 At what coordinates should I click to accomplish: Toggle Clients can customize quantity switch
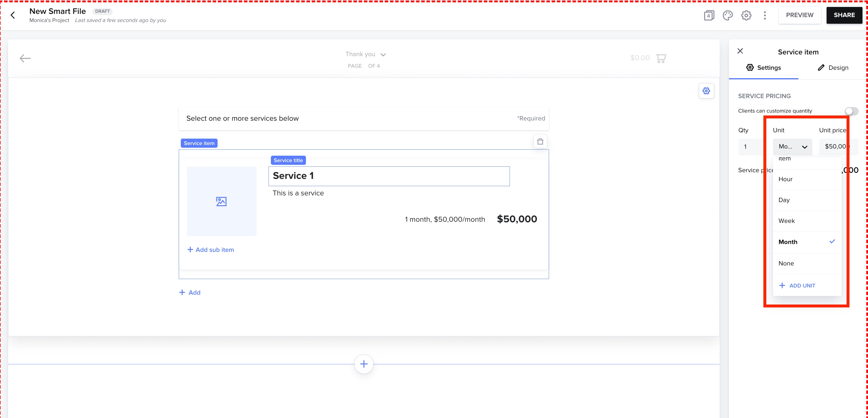pyautogui.click(x=851, y=111)
